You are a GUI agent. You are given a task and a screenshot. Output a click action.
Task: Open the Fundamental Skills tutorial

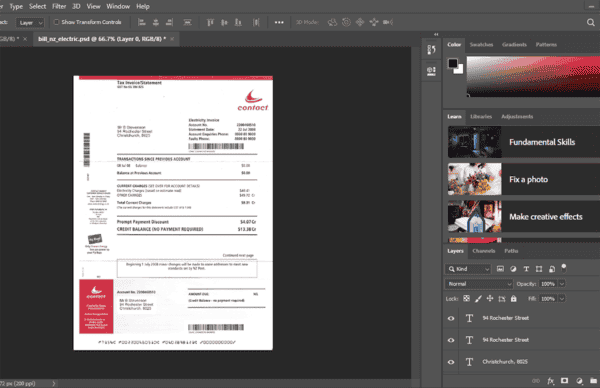(x=524, y=142)
